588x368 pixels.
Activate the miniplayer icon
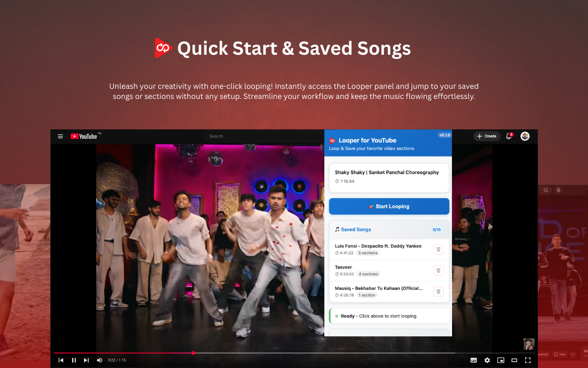501,360
